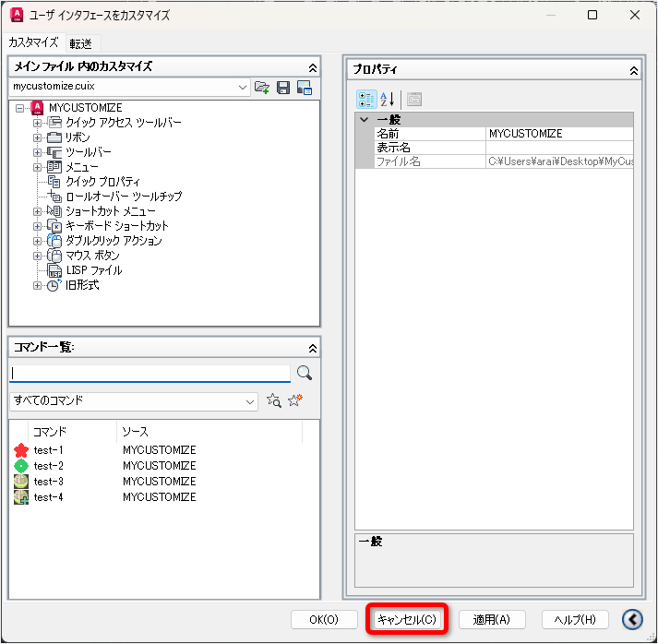Click the AutoCAD icon beside MYCUSTOMIZE root
Image resolution: width=658 pixels, height=644 pixels.
click(37, 108)
